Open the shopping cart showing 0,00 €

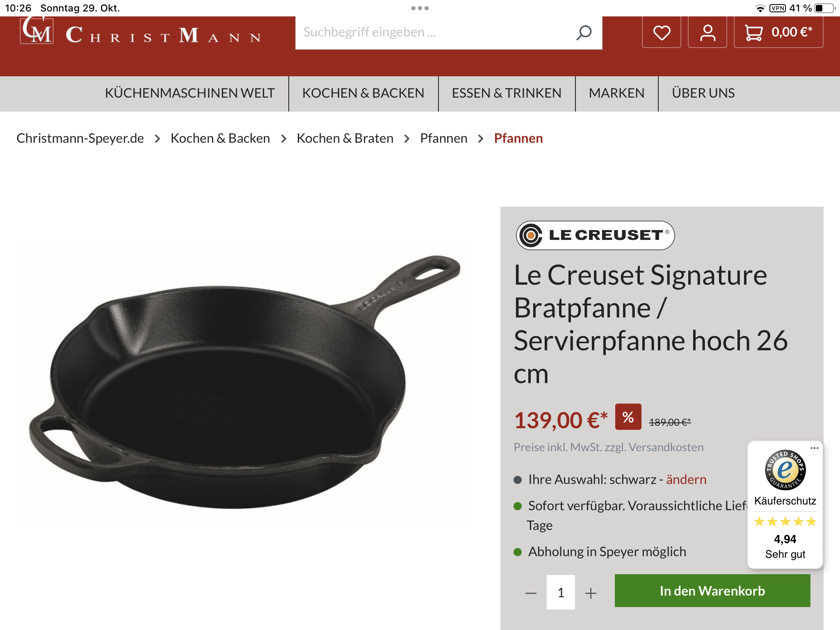click(778, 32)
